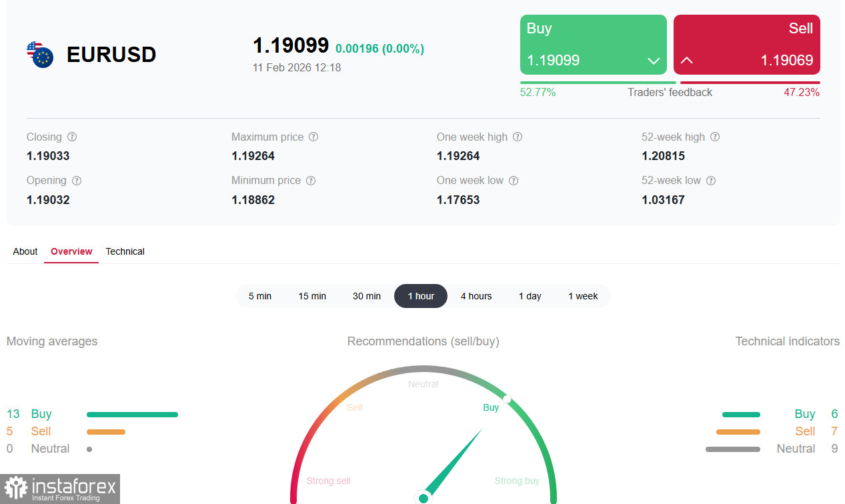This screenshot has height=504, width=845.
Task: Select the 4 hours timeframe
Action: (476, 296)
